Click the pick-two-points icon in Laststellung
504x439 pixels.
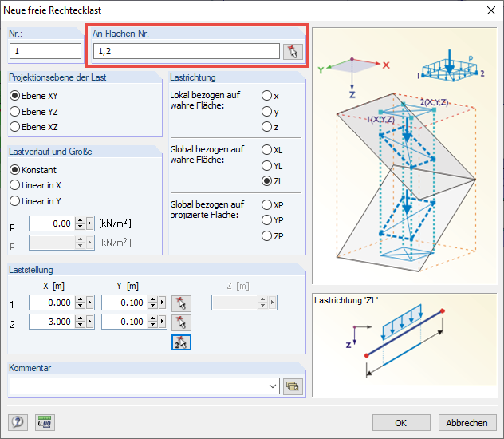point(181,342)
